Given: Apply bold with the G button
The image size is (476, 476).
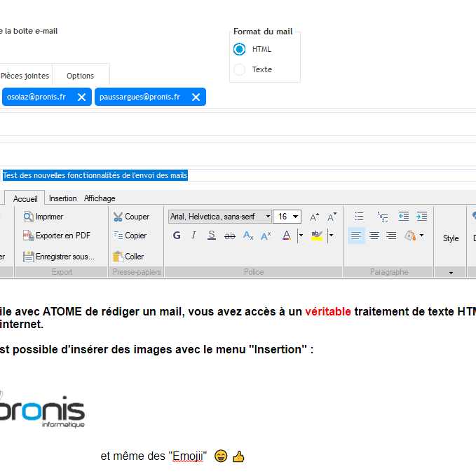Looking at the screenshot, I should [x=177, y=236].
